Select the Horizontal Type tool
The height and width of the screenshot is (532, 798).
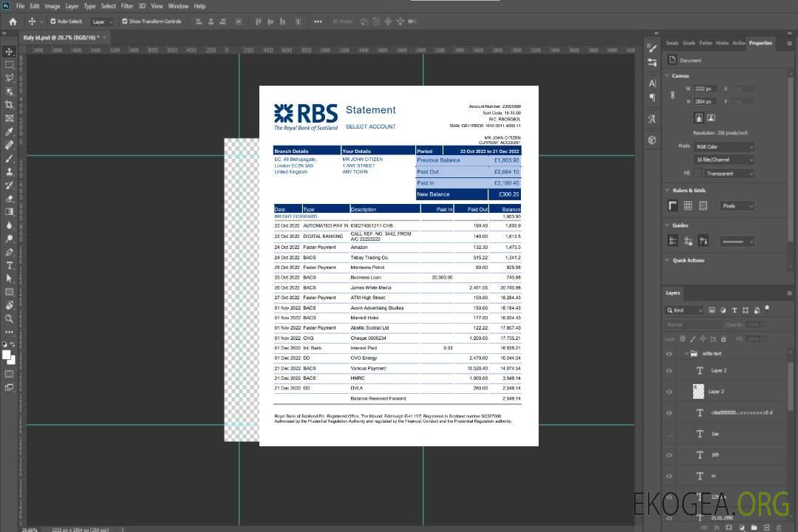(x=9, y=265)
